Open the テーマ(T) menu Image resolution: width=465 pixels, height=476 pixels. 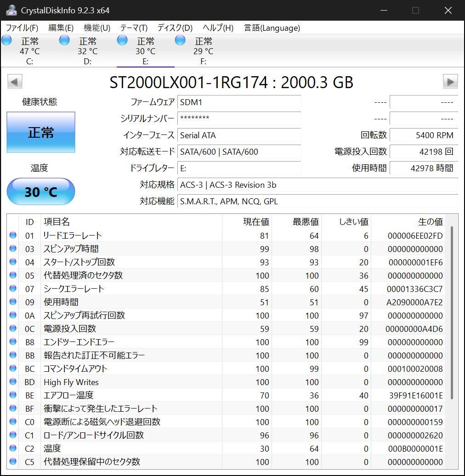tap(133, 28)
